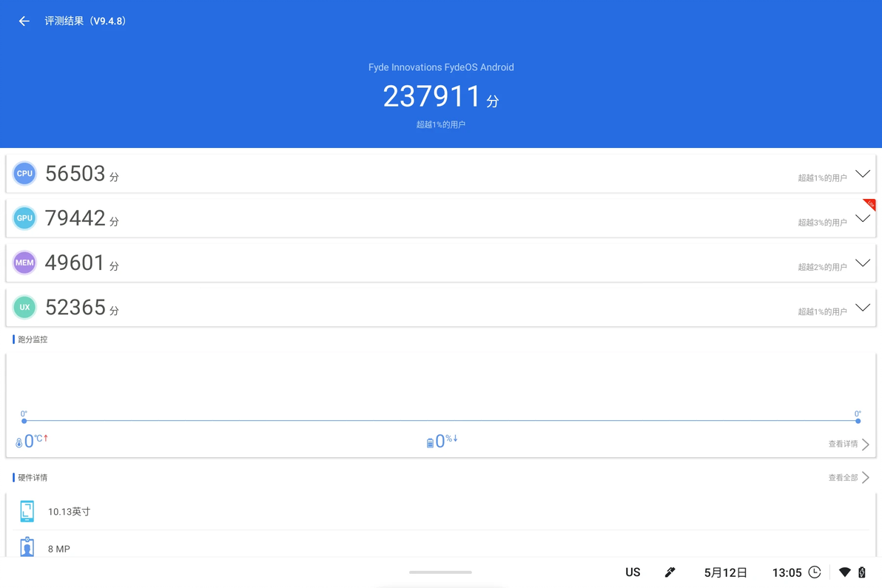Click 超越3%的用户 on GPU row
882x588 pixels.
tap(822, 223)
